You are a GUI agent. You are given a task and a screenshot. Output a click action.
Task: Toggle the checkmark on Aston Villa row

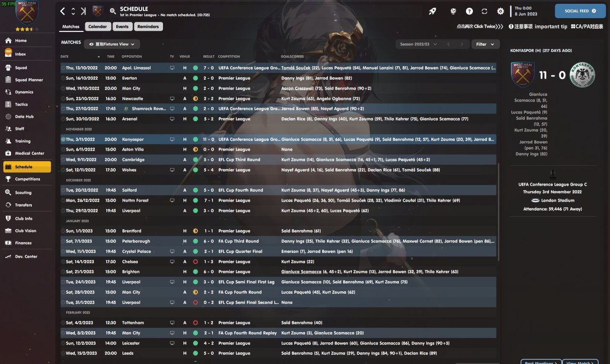click(63, 150)
